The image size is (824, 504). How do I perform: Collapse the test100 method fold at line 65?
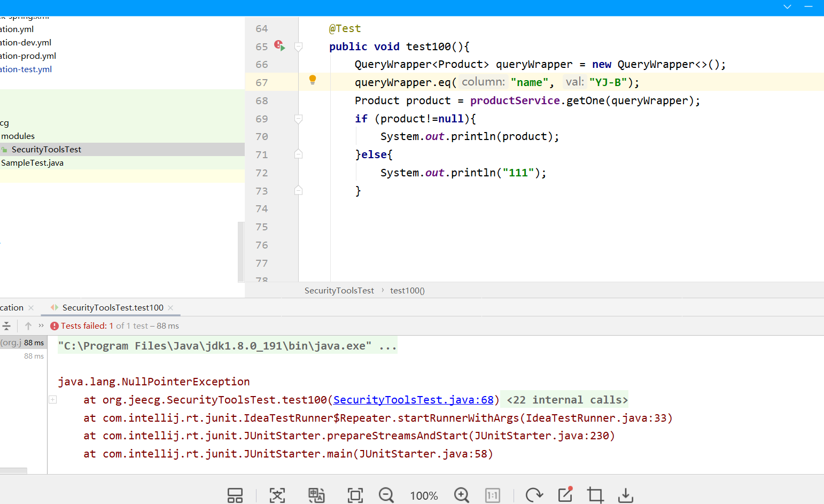[299, 46]
